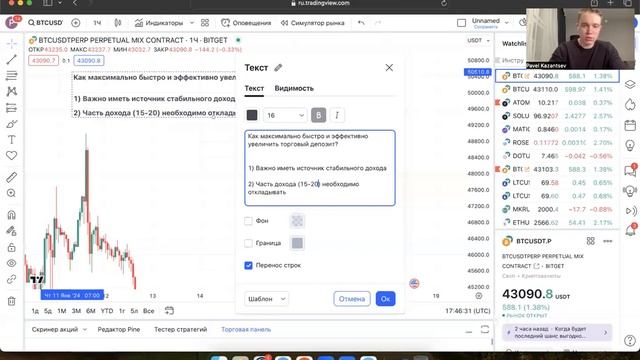Viewport: 640px width, 360px height.
Task: Uncheck the Перенос строк checkbox
Action: coord(248,265)
